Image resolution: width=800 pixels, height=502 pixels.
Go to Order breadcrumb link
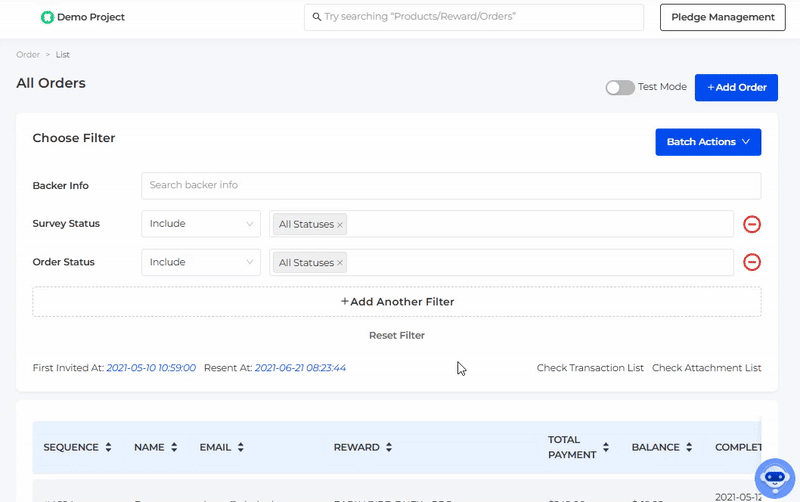[27, 55]
